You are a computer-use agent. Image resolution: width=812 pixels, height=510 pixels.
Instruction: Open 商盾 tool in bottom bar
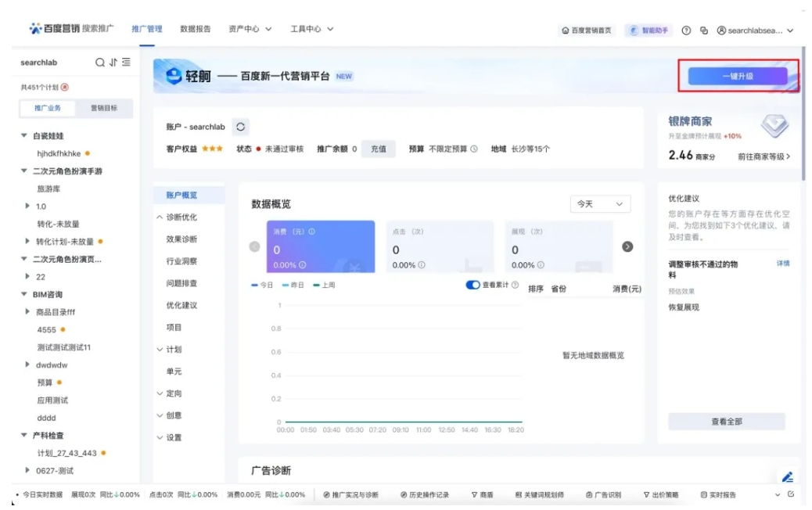click(482, 494)
